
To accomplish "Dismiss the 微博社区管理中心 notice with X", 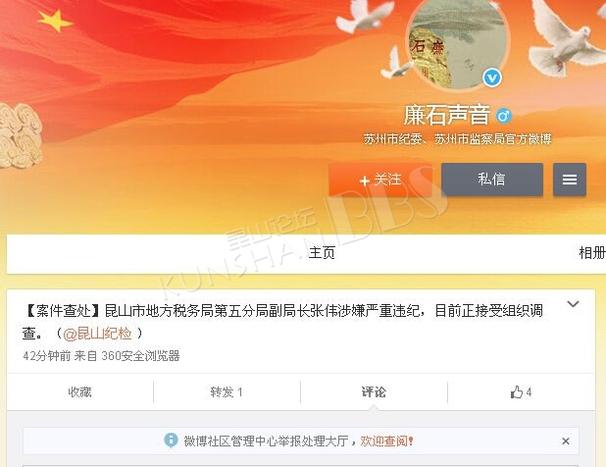I will pos(566,441).
